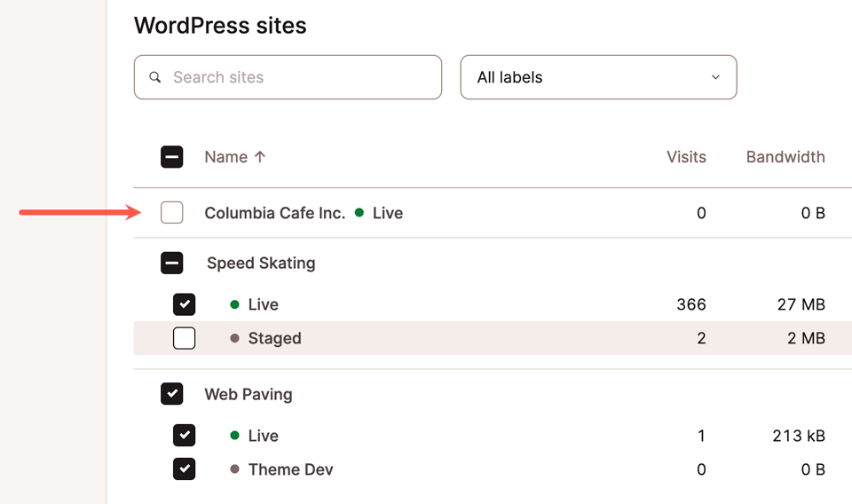Open the Web Paving site
Screen dimensions: 852x504
[248, 394]
